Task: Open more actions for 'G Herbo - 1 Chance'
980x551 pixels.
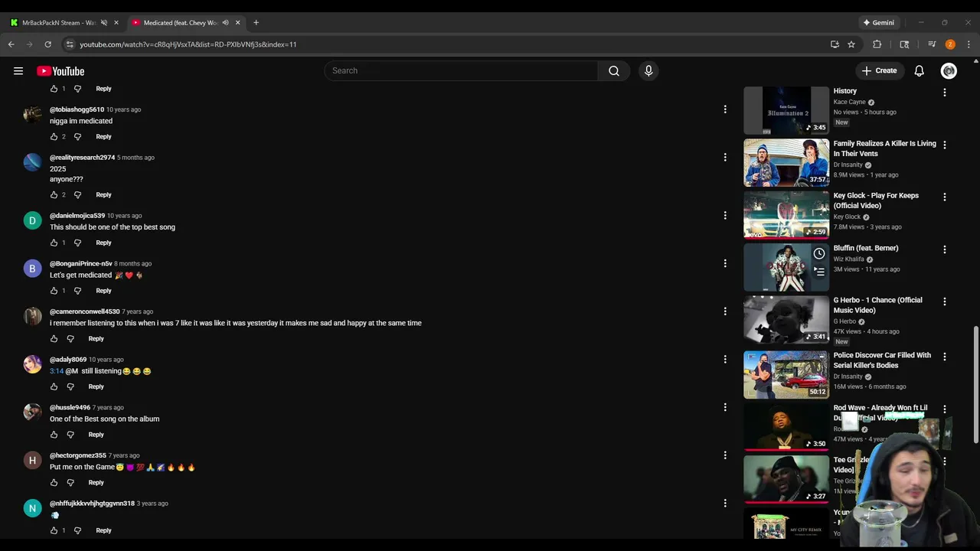Action: [945, 302]
